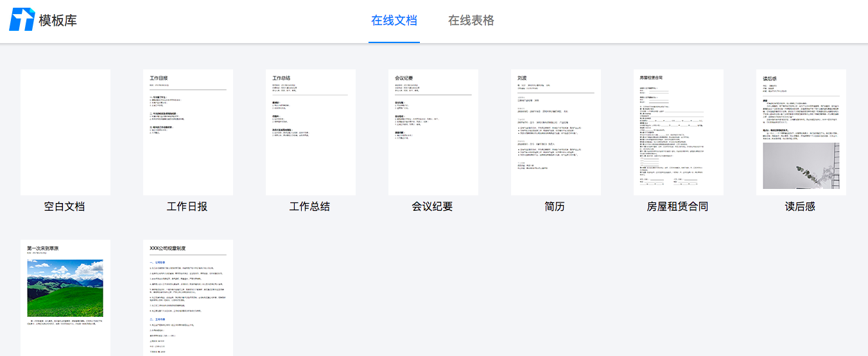This screenshot has width=868, height=356.
Task: Click the 空白文档 text label
Action: click(x=65, y=207)
